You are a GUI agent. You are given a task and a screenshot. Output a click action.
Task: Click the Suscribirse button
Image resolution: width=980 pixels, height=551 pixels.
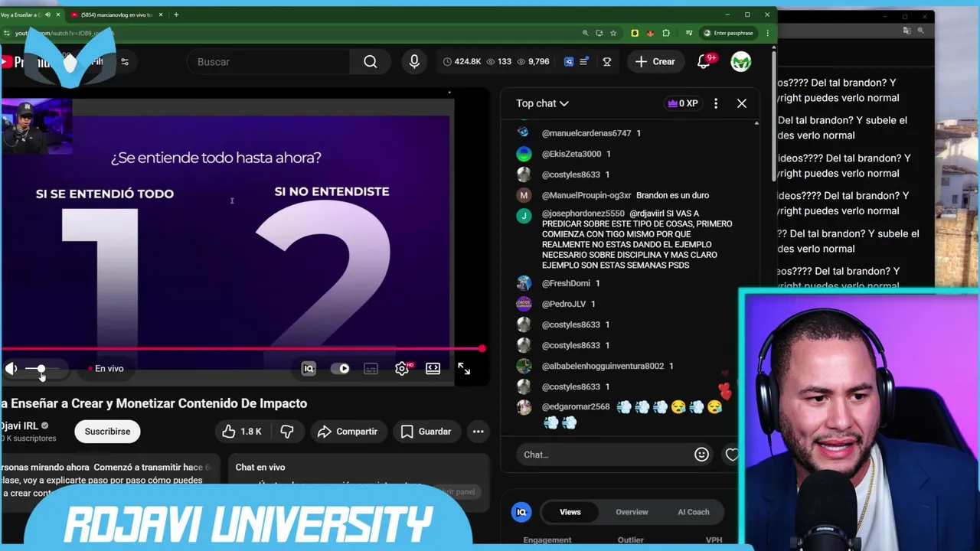(107, 432)
